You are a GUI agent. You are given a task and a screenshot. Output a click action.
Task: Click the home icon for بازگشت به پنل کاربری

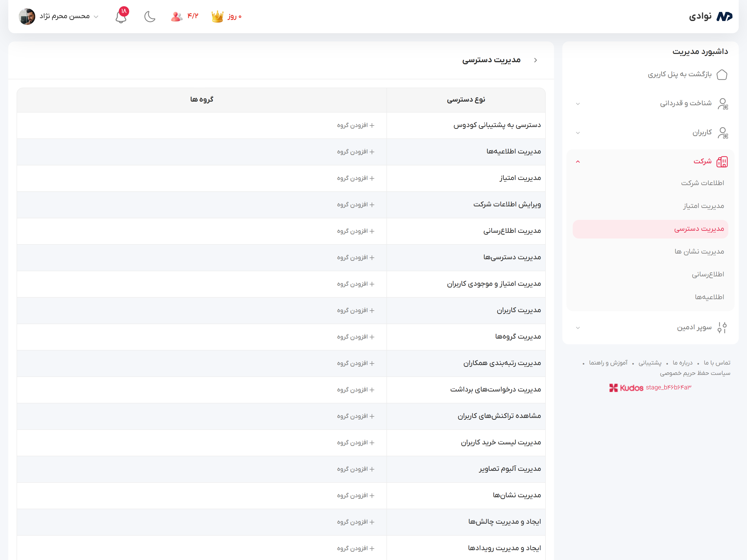(722, 74)
